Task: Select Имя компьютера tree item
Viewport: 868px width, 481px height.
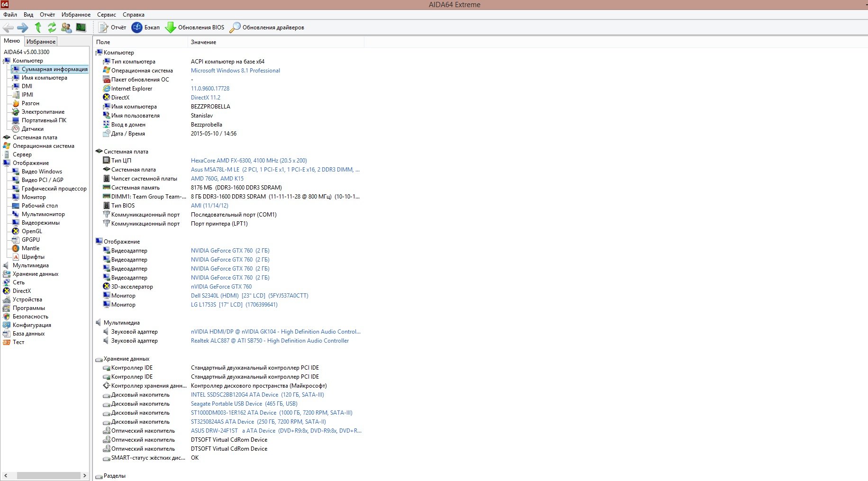Action: coord(44,78)
